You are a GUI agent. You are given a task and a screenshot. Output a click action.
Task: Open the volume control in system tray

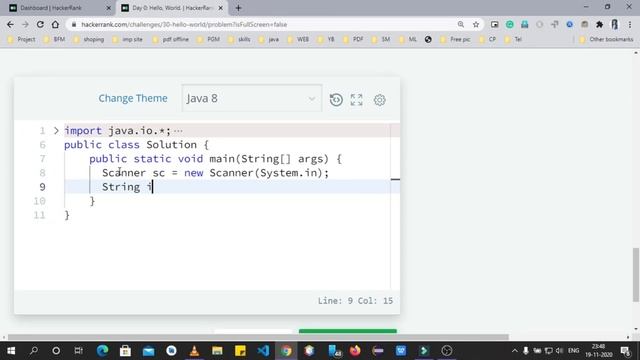(559, 351)
